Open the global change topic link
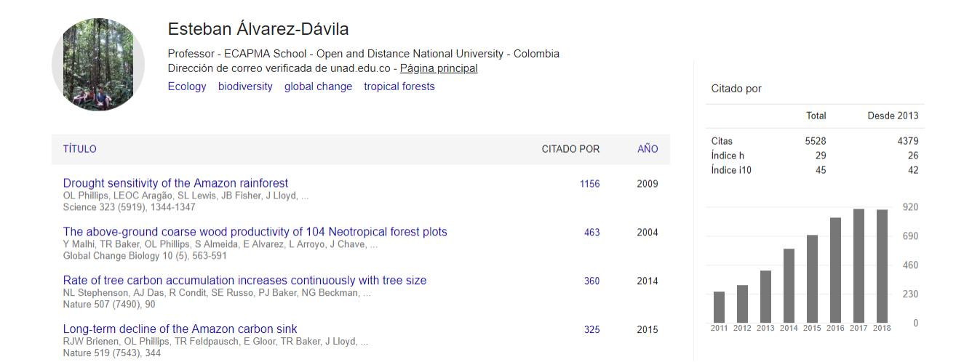Image resolution: width=980 pixels, height=362 pixels. pos(318,87)
